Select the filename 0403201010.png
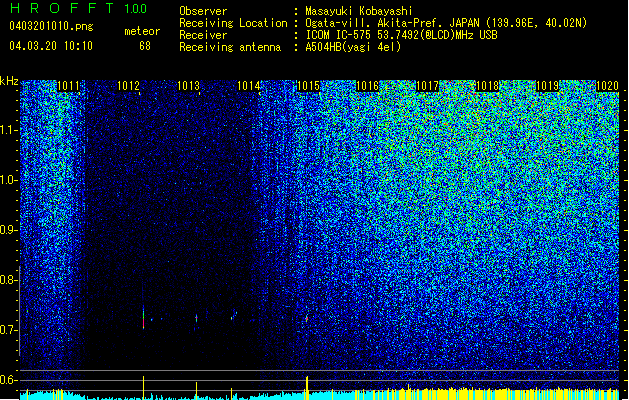 coord(51,26)
